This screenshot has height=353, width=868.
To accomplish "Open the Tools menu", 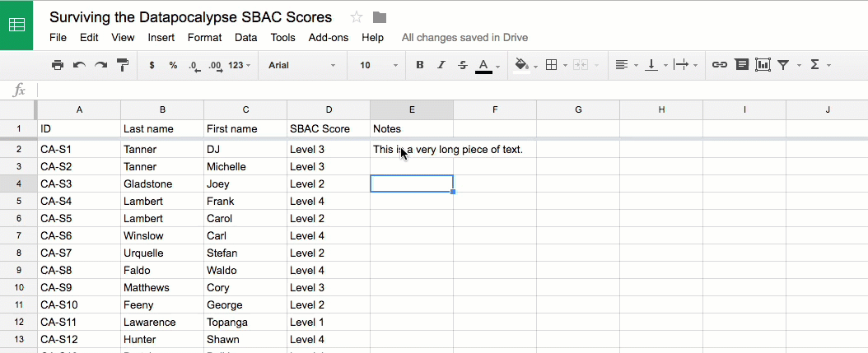I will click(282, 38).
